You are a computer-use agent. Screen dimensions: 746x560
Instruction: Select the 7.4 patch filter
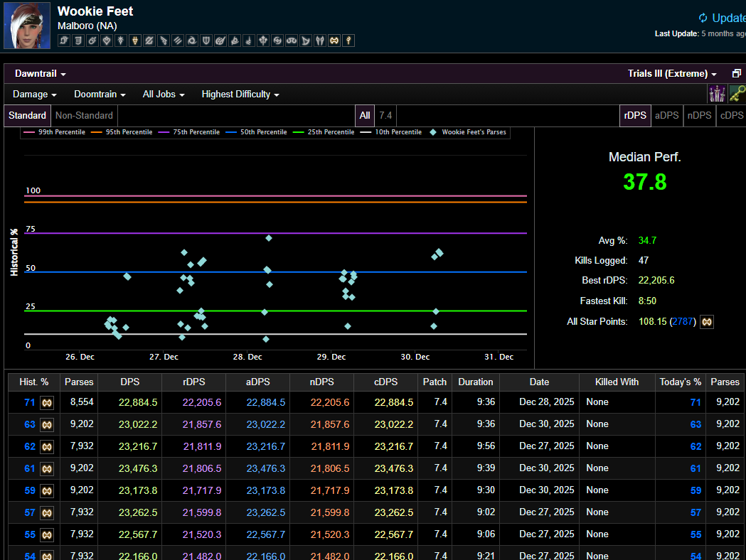coord(385,115)
